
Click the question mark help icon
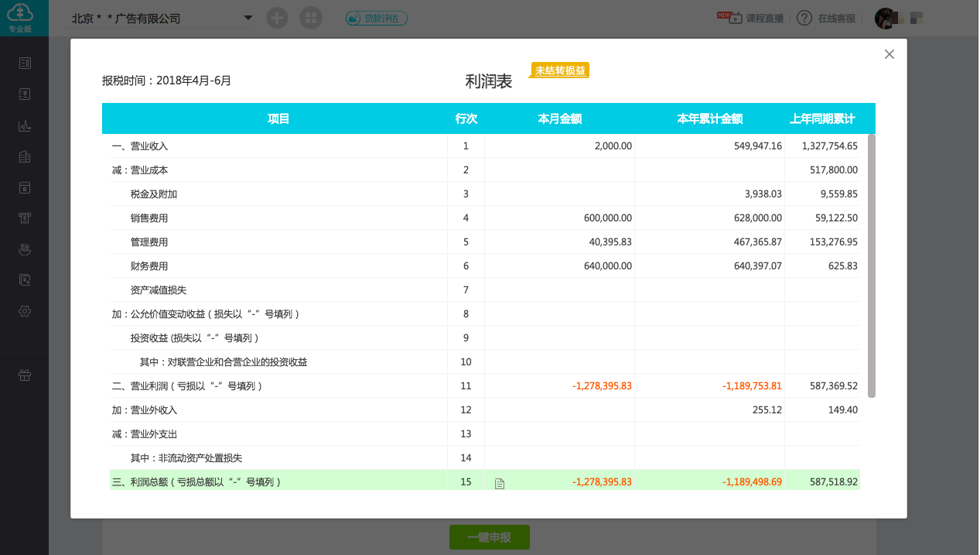tap(804, 18)
